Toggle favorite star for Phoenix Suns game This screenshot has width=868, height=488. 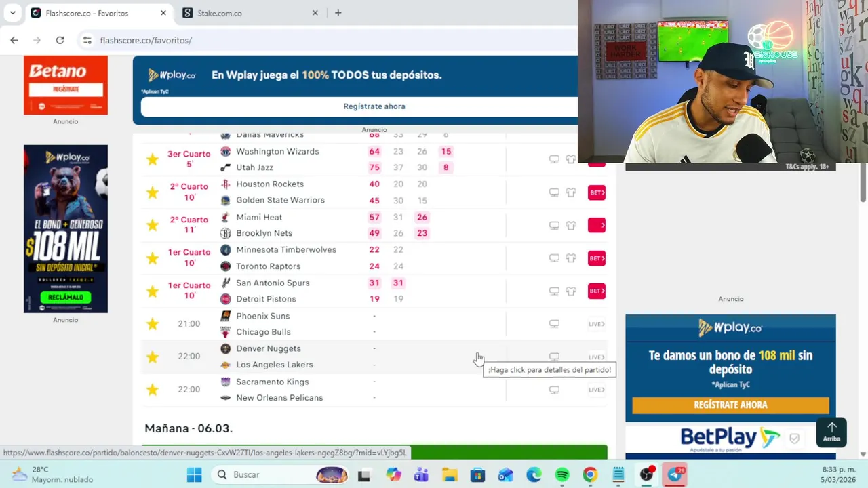pos(153,324)
